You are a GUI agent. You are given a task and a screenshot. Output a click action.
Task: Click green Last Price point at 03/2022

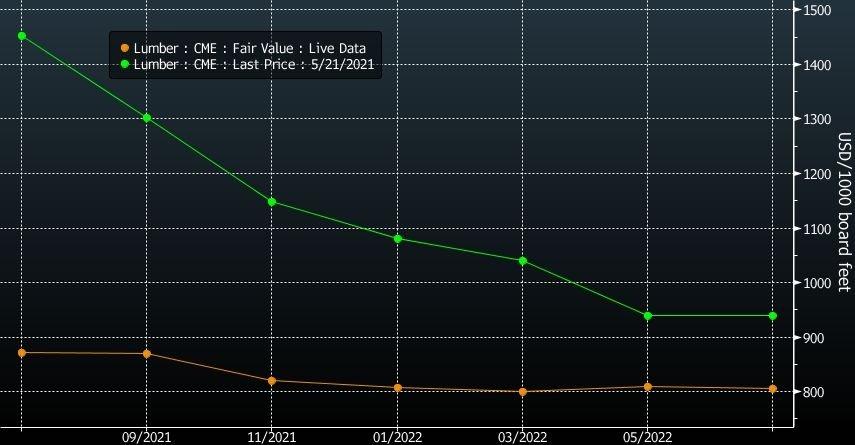pos(523,261)
